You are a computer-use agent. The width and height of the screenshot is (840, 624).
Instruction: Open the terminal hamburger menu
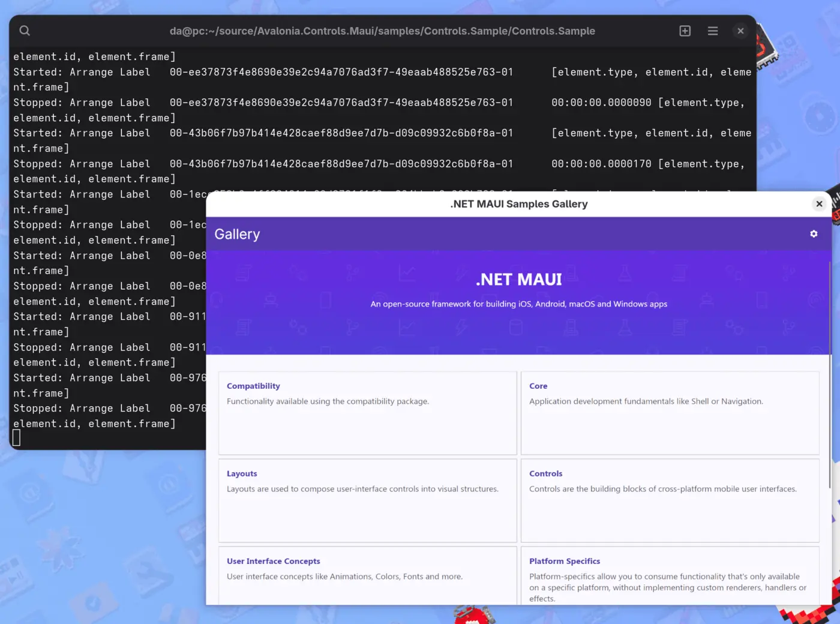point(712,30)
